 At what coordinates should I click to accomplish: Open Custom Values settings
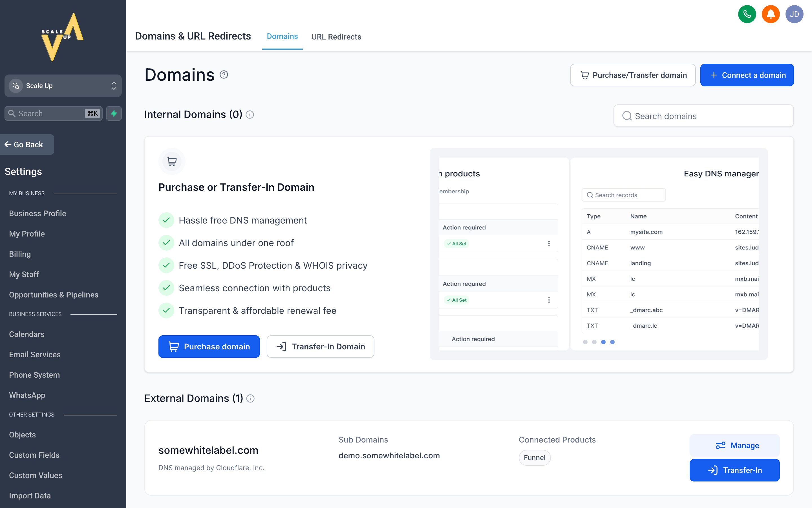[36, 476]
